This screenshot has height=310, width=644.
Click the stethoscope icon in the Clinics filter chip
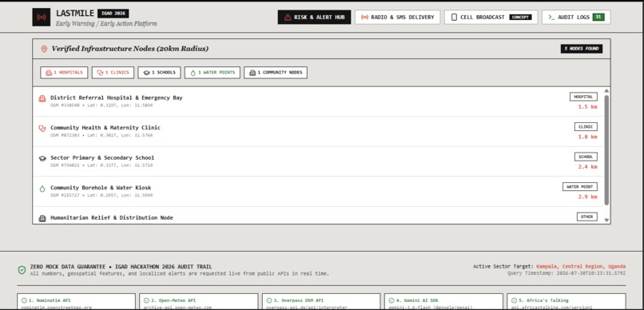click(100, 73)
